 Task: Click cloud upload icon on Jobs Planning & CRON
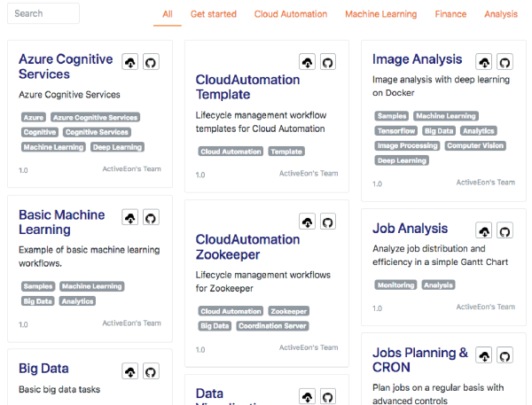click(x=484, y=355)
